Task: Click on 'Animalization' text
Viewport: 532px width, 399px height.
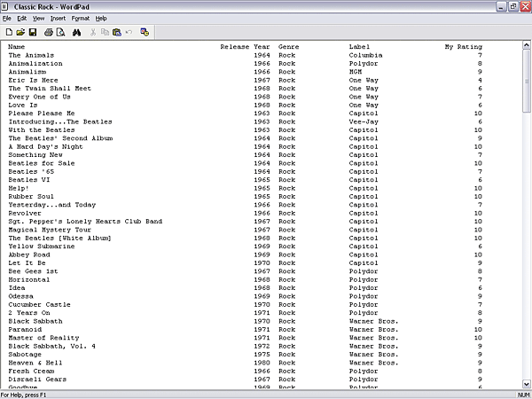Action: coord(35,64)
